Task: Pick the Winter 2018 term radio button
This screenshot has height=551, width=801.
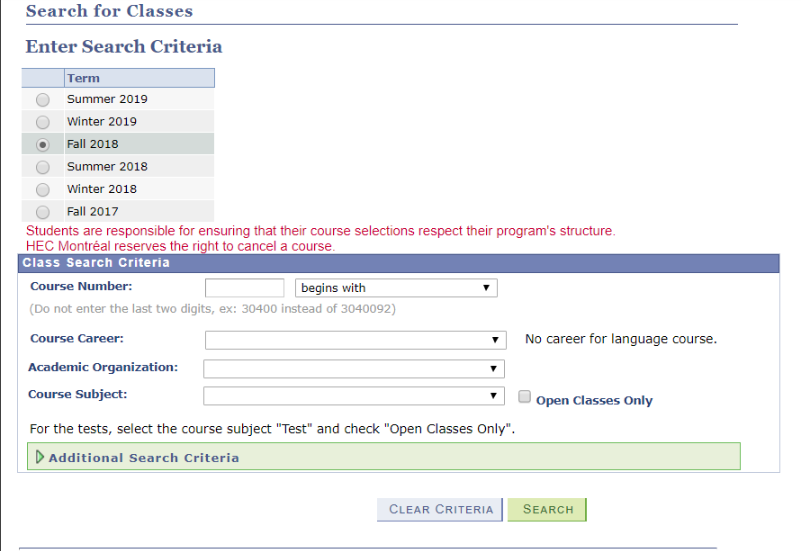Action: coord(43,189)
